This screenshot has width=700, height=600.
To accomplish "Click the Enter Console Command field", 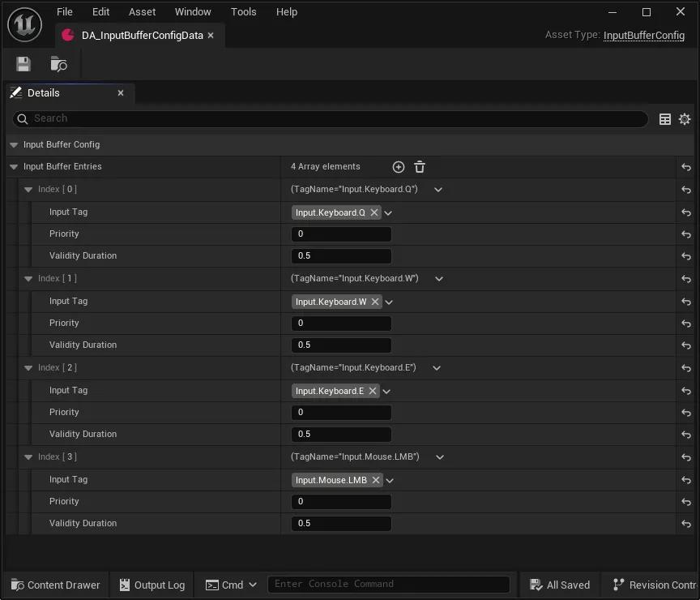I will point(388,585).
